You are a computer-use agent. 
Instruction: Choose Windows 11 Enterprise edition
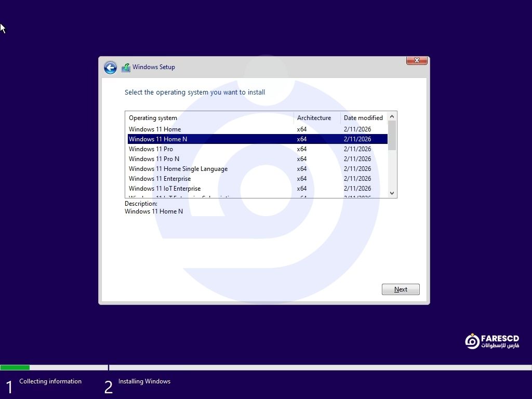click(x=159, y=179)
